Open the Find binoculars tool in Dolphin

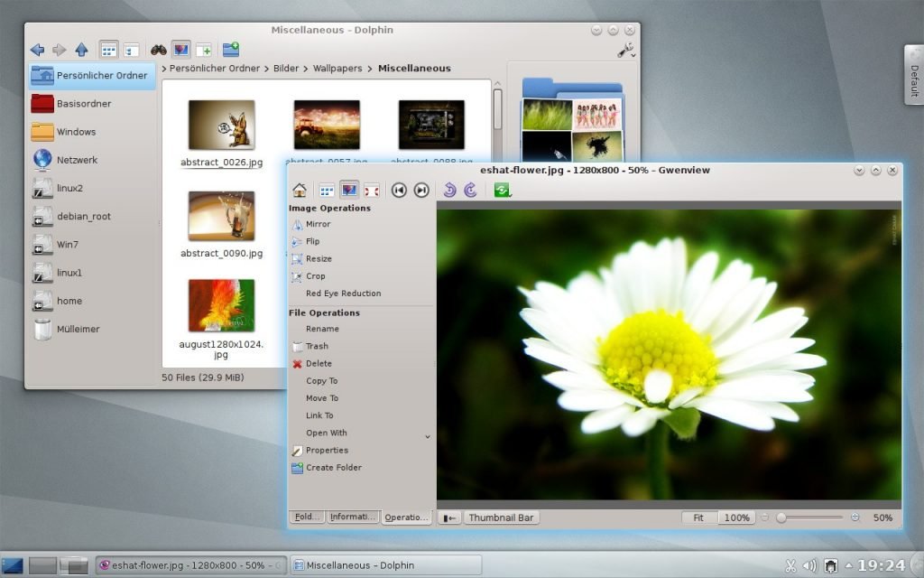pos(158,50)
